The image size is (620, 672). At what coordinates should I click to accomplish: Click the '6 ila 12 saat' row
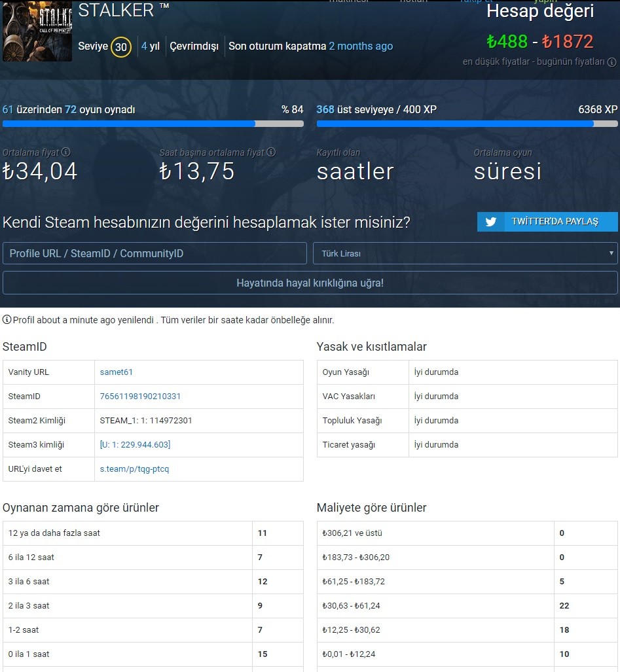click(153, 557)
